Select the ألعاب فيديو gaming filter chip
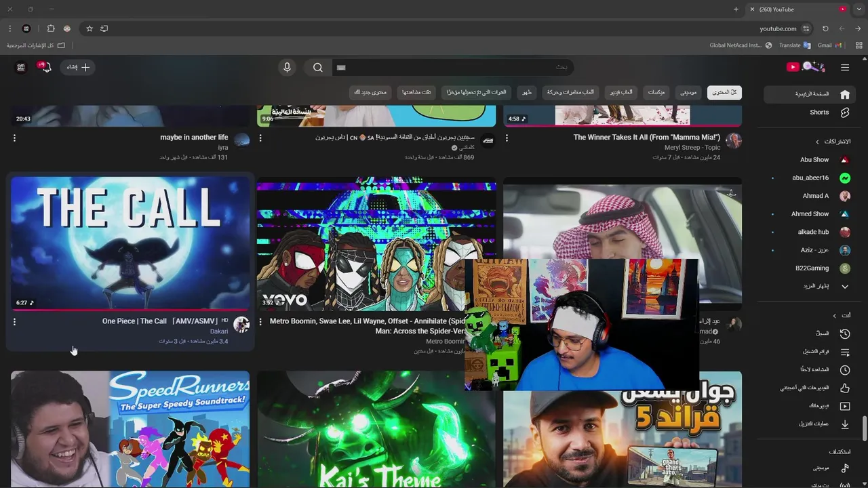This screenshot has width=868, height=488. pos(621,92)
